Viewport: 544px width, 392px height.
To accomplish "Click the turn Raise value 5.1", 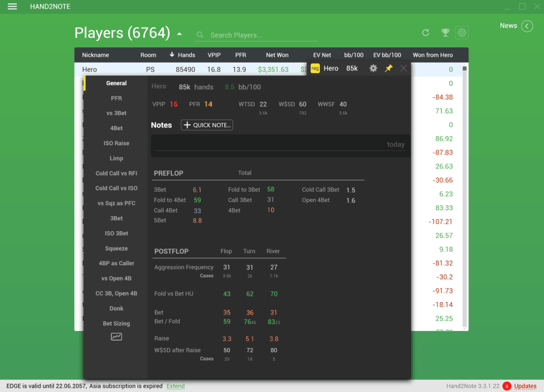I will [250, 338].
